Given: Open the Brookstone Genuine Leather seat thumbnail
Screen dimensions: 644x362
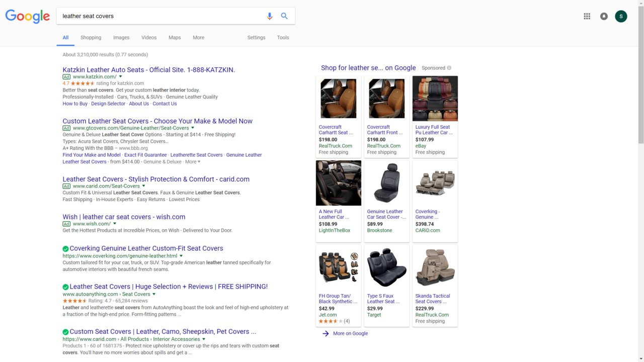Looking at the screenshot, I should 387,183.
